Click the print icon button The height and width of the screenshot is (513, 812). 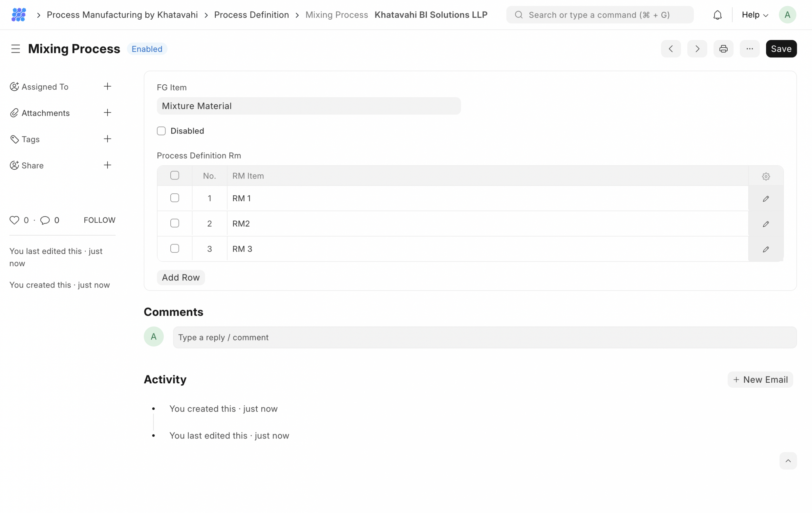coord(723,49)
